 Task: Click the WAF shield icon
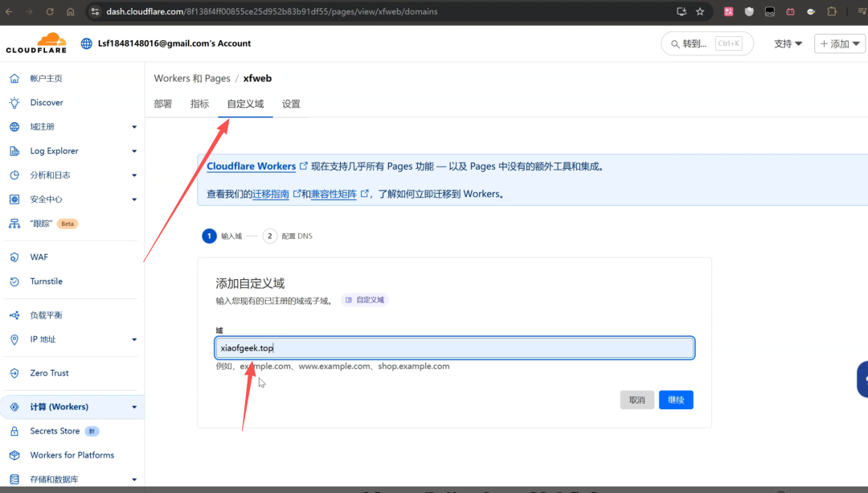[14, 257]
